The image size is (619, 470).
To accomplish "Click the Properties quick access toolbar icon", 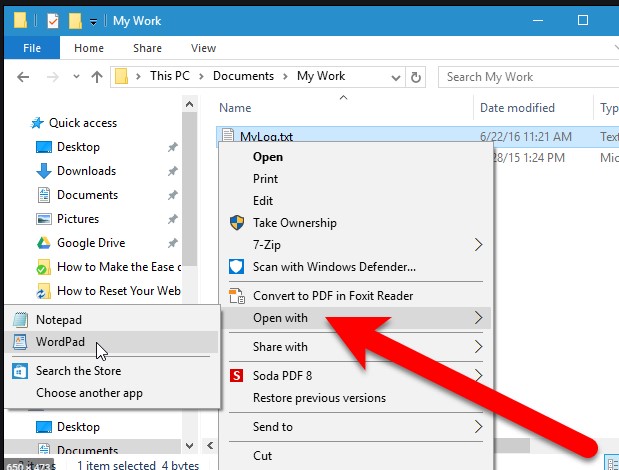I will [53, 21].
